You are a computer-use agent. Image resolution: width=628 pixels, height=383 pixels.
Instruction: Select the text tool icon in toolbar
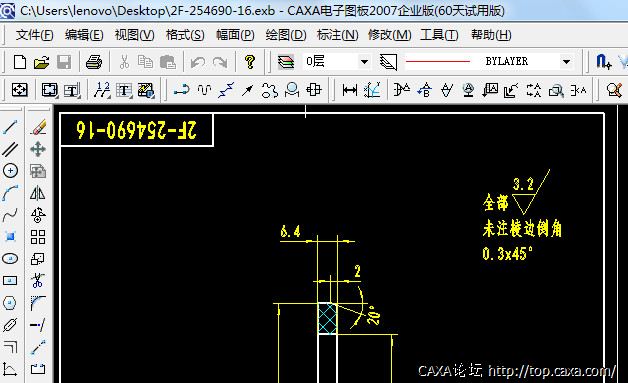(x=124, y=90)
